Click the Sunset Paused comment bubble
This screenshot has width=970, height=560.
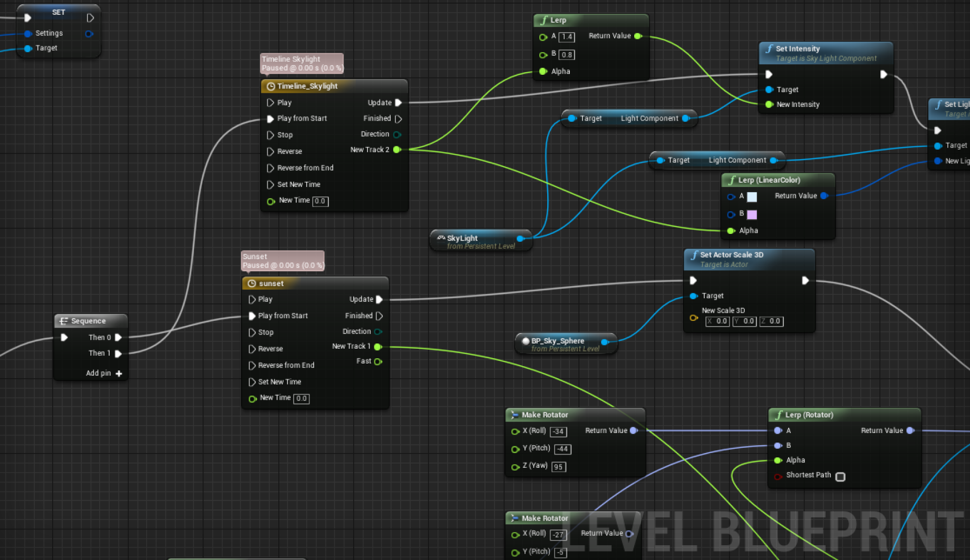click(283, 261)
